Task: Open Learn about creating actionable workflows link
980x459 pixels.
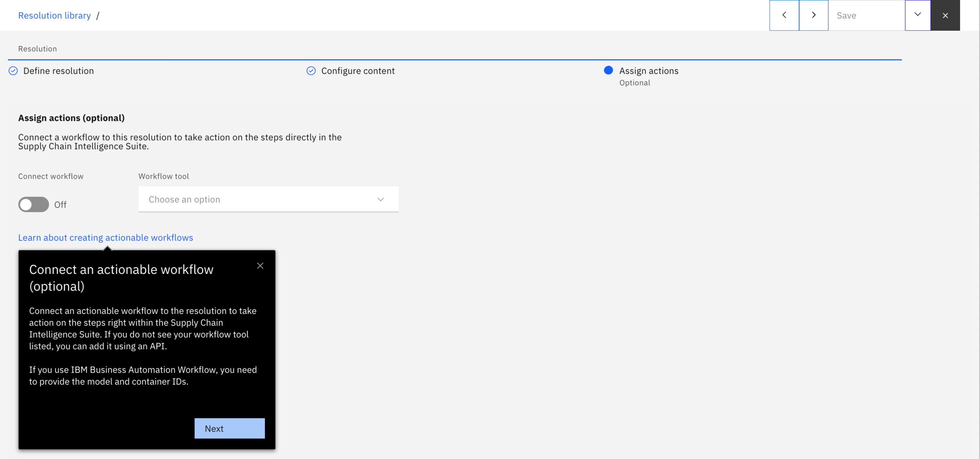Action: 106,237
